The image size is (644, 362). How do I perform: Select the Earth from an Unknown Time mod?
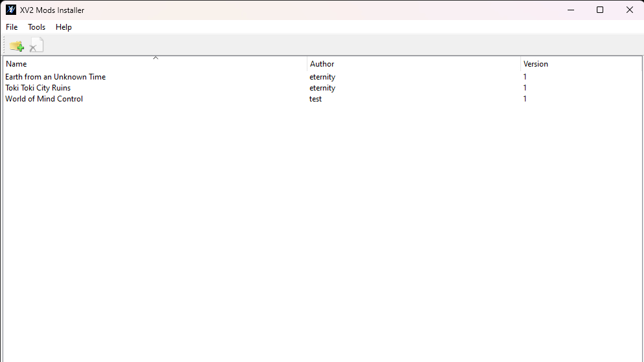tap(56, 77)
